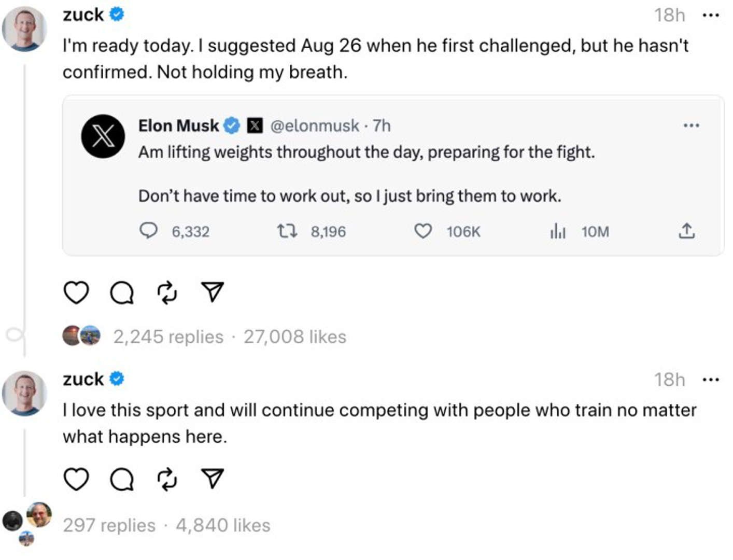The height and width of the screenshot is (560, 733).
Task: Click heart icon in quoted Elon Musk tweet
Action: (423, 231)
